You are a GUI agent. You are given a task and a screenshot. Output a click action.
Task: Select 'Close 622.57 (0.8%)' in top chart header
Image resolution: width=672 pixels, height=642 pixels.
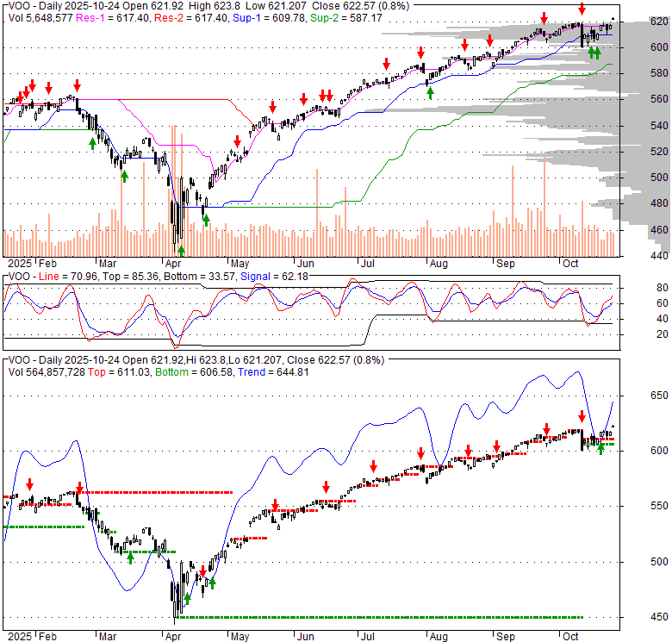[360, 6]
